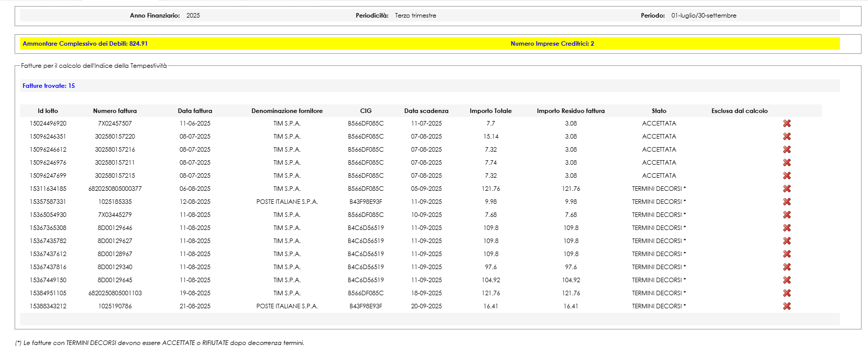The height and width of the screenshot is (355, 868).
Task: Click red X on invoice 8D00129646 row
Action: pos(787,228)
